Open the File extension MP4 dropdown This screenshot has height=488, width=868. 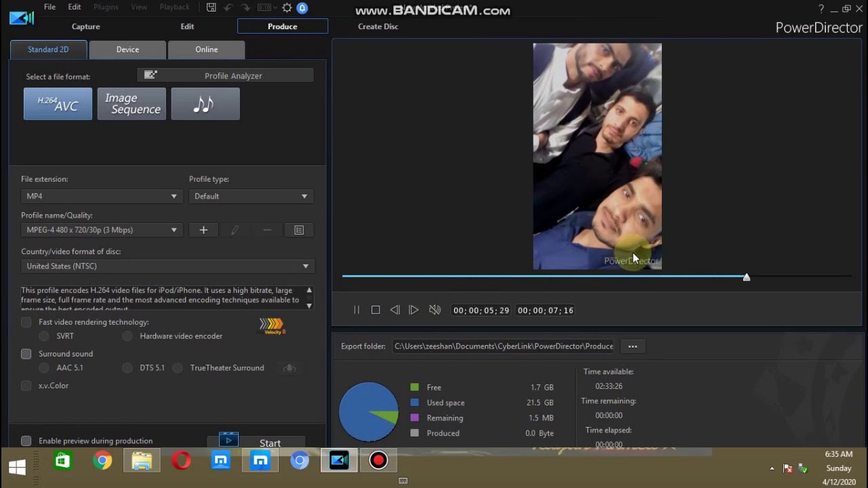102,196
